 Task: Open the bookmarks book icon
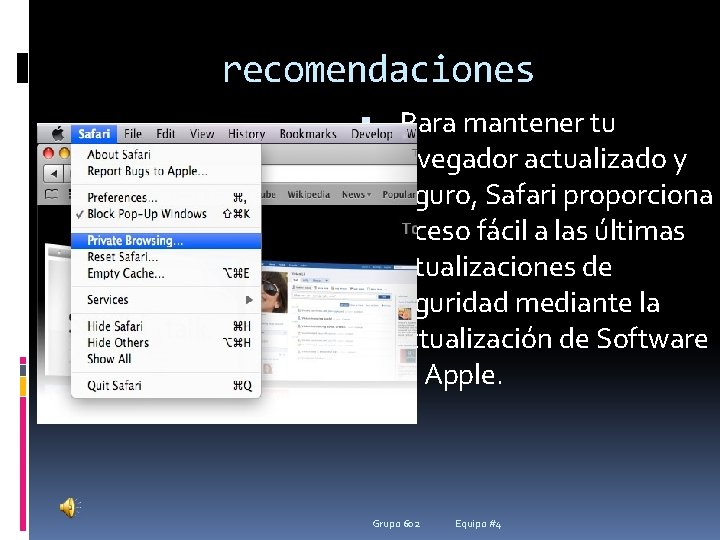(x=51, y=194)
